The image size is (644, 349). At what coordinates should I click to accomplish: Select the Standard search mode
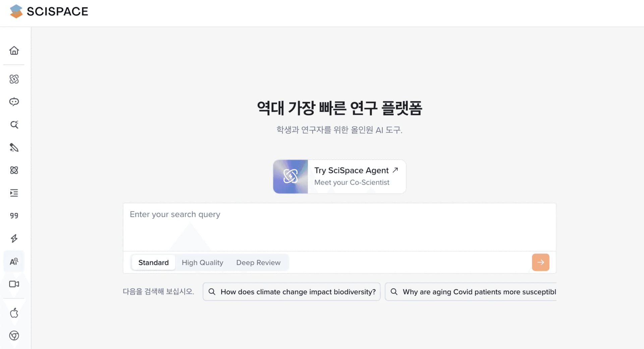click(x=153, y=263)
